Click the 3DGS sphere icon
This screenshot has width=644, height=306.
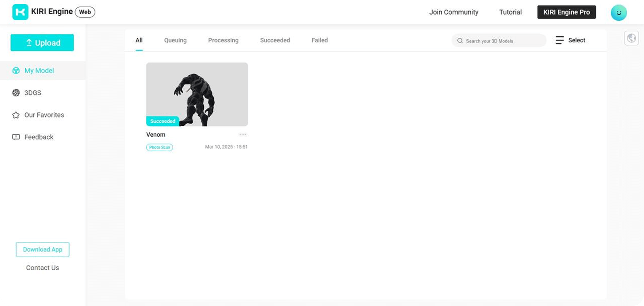click(x=16, y=93)
